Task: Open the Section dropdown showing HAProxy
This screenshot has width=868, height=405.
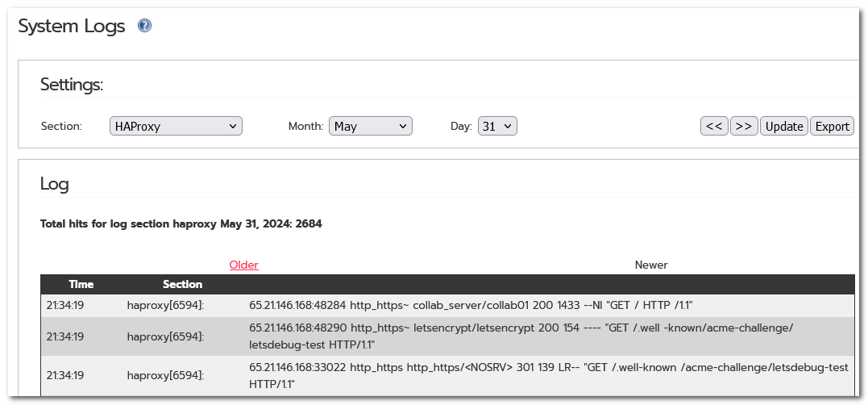Action: pyautogui.click(x=176, y=126)
